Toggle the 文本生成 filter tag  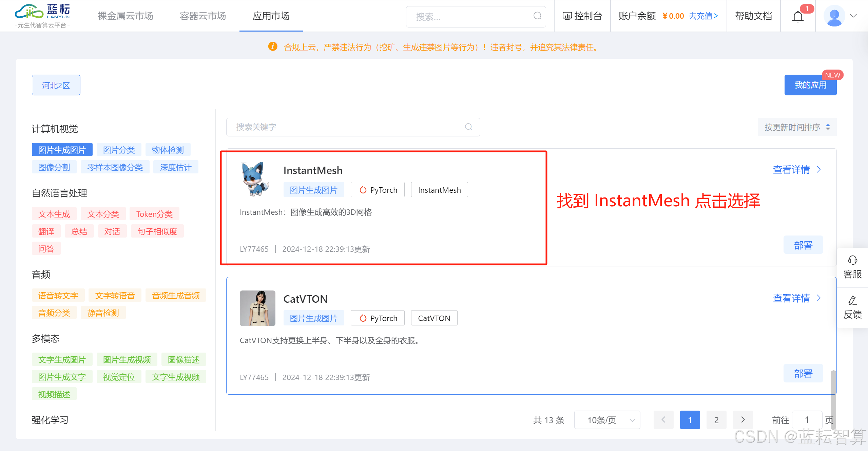click(54, 214)
